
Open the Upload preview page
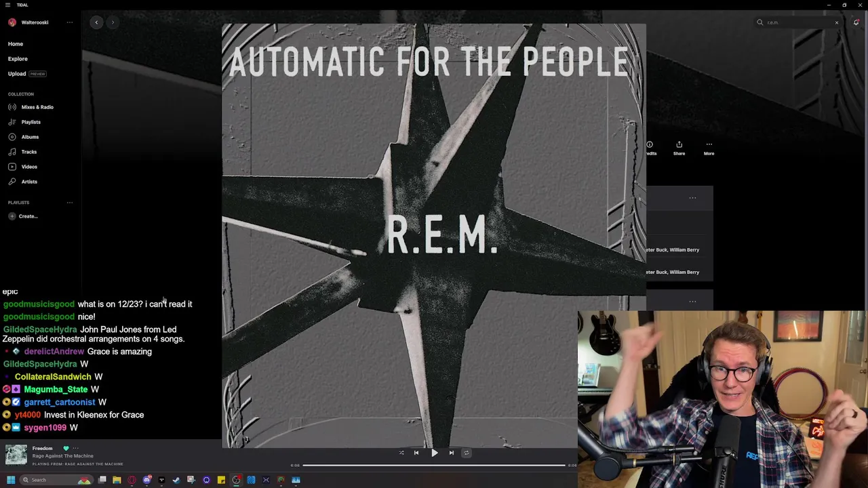point(27,74)
